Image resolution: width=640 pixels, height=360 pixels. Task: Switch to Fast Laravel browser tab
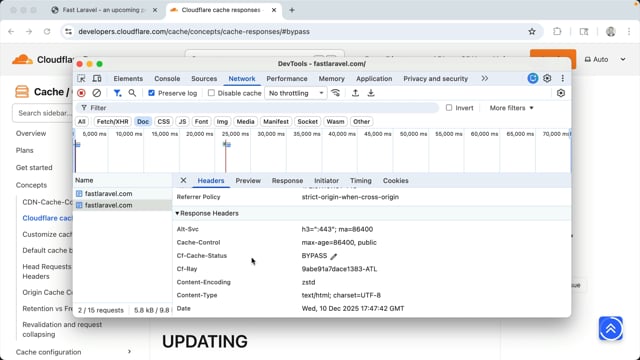click(x=104, y=10)
